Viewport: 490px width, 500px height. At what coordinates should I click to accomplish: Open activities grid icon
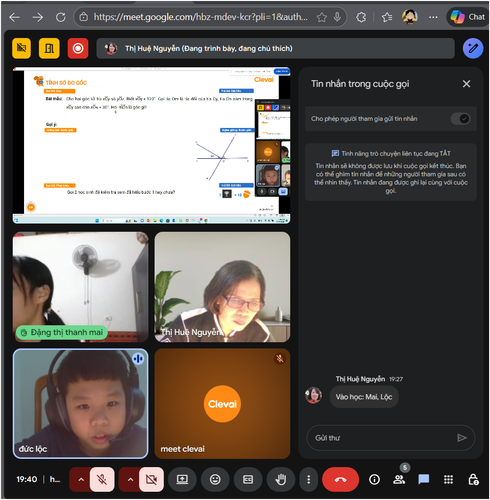[448, 479]
